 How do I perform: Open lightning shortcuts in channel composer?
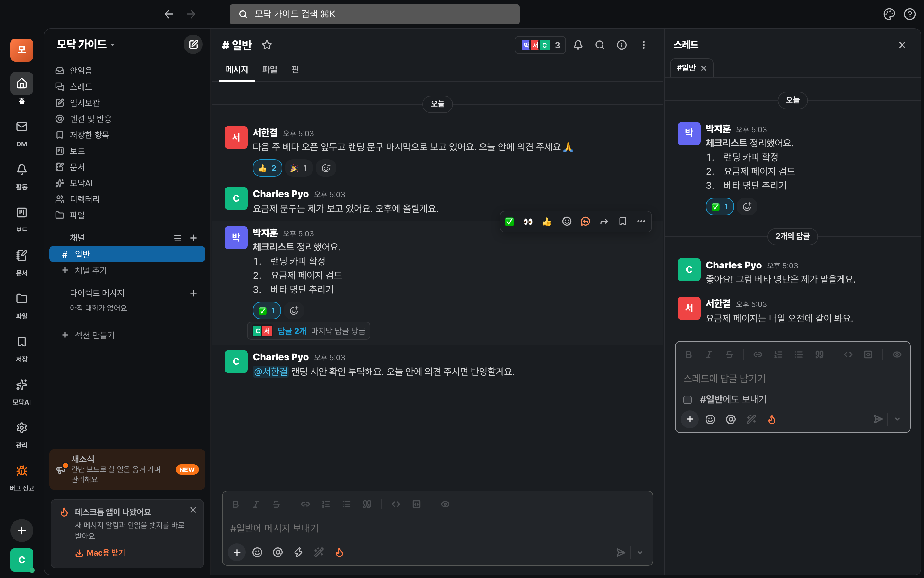[298, 552]
